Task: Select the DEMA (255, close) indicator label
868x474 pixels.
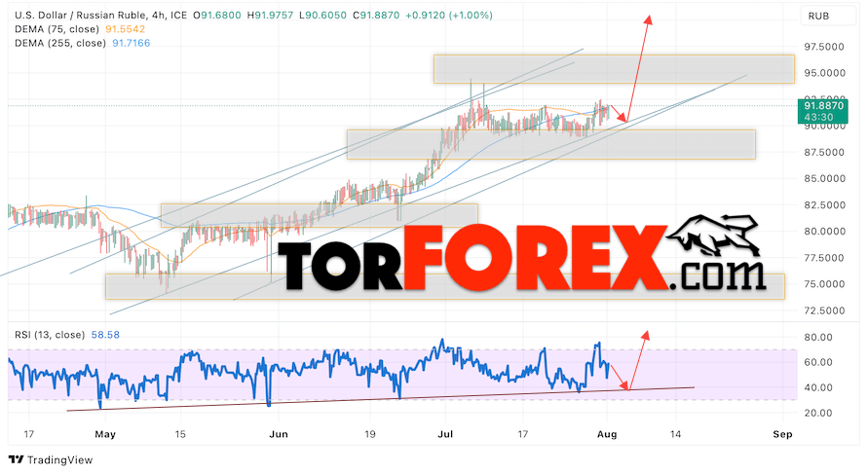Action: (59, 43)
